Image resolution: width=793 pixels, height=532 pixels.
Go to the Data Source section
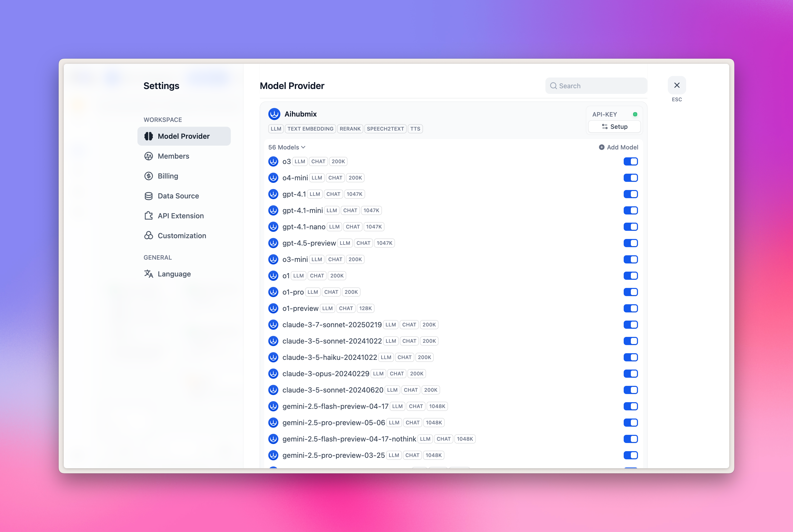[x=178, y=196]
